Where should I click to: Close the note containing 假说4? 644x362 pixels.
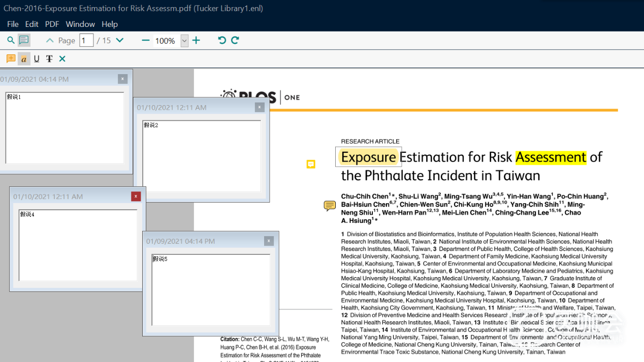tap(136, 196)
